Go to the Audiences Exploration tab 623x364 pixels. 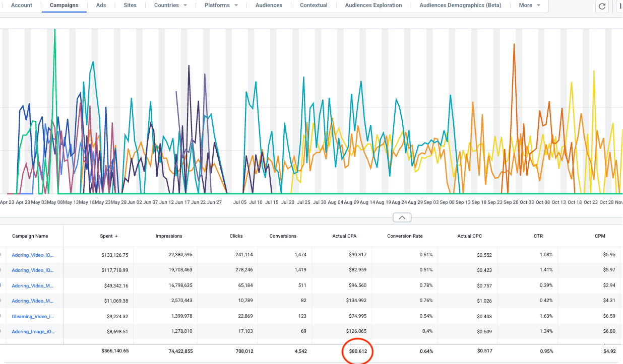[373, 6]
